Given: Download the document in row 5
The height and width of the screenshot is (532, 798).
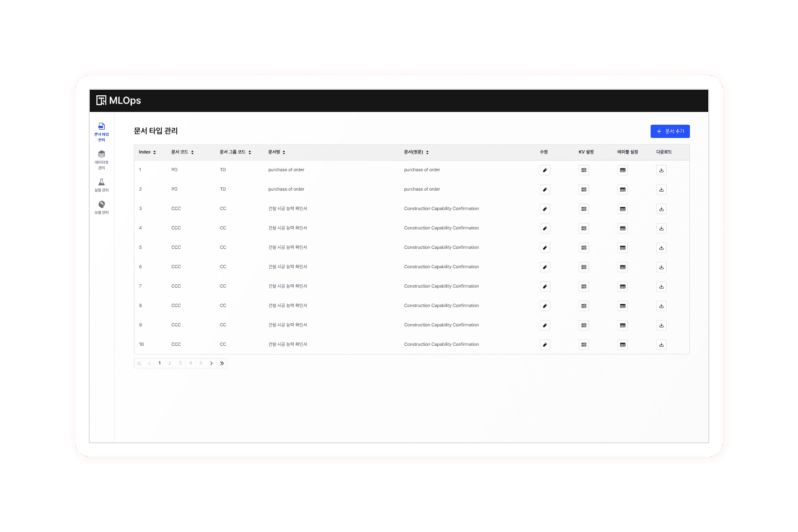Looking at the screenshot, I should (x=662, y=248).
